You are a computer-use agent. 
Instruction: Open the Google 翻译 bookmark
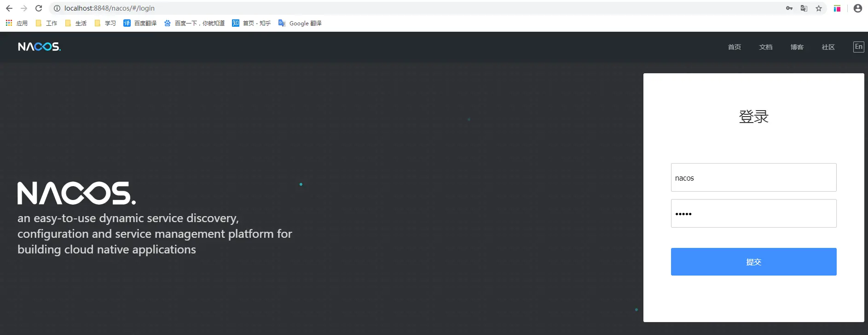tap(300, 23)
